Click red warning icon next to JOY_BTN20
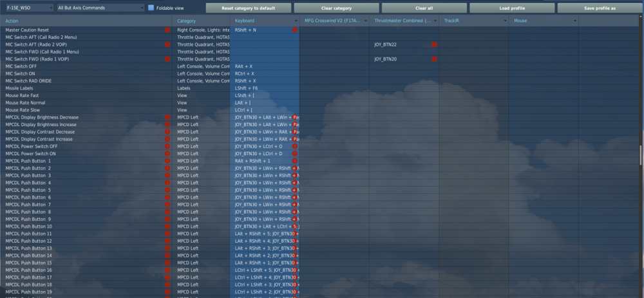 [434, 59]
